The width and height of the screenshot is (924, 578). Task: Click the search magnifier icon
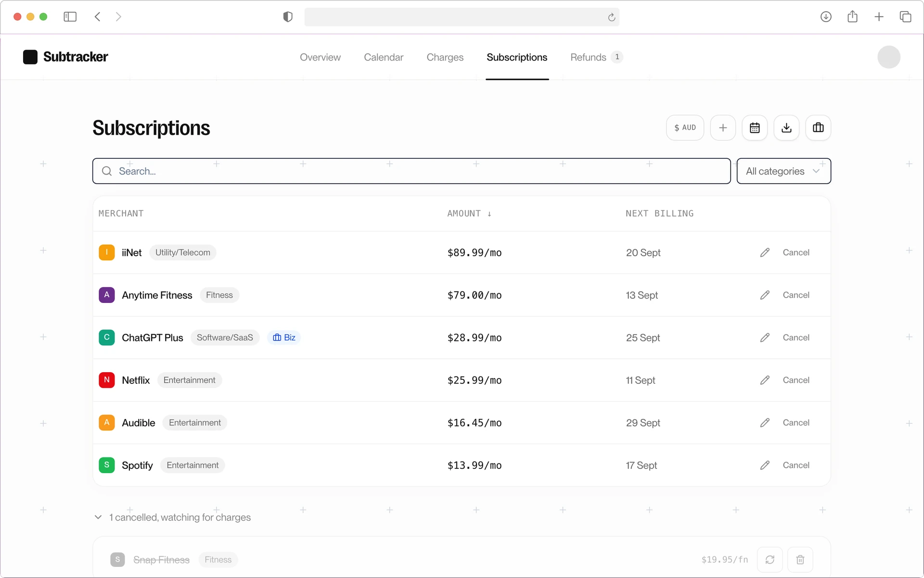(x=107, y=171)
